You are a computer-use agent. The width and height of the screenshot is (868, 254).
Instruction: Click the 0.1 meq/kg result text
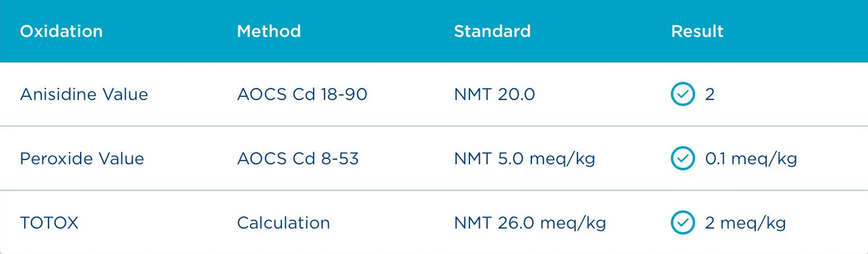751,159
